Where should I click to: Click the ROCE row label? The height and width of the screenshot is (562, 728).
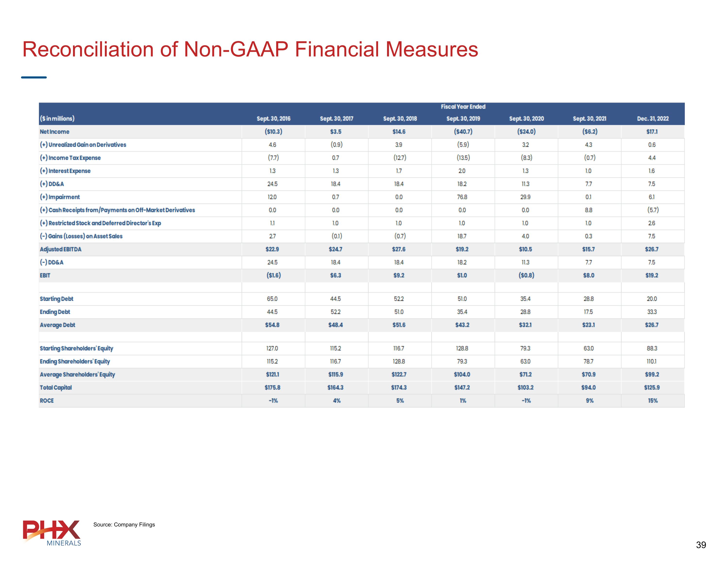click(x=47, y=401)
